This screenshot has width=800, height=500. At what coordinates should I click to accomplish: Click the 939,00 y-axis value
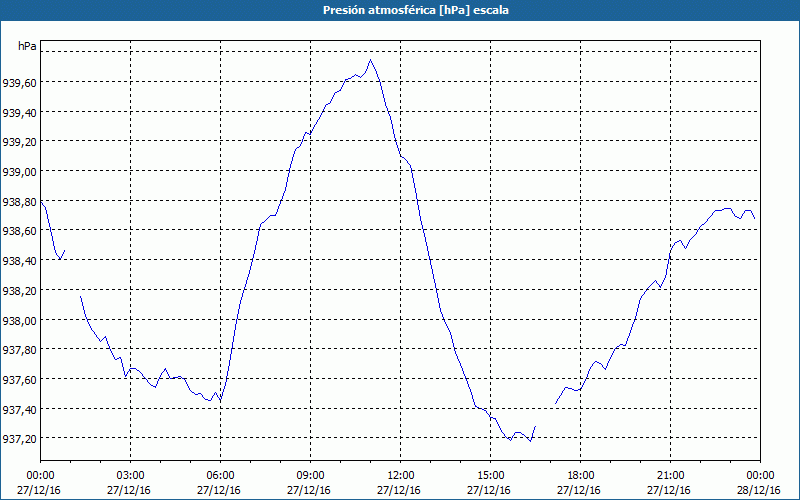point(19,172)
